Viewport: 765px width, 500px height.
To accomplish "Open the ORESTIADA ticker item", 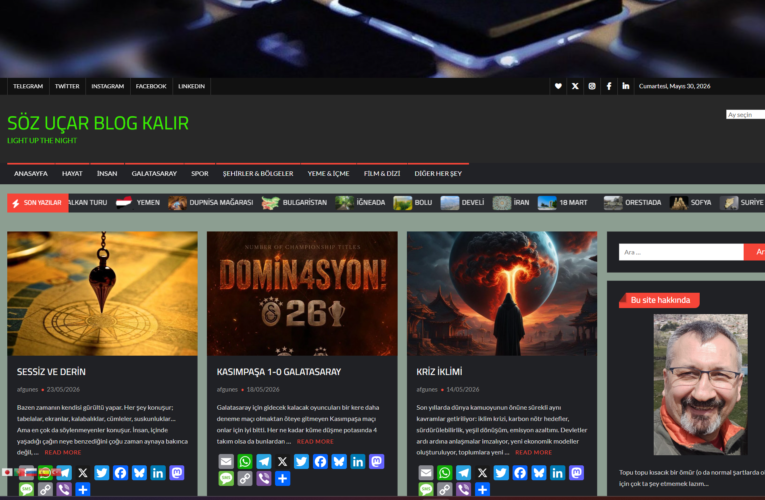I will pyautogui.click(x=632, y=202).
